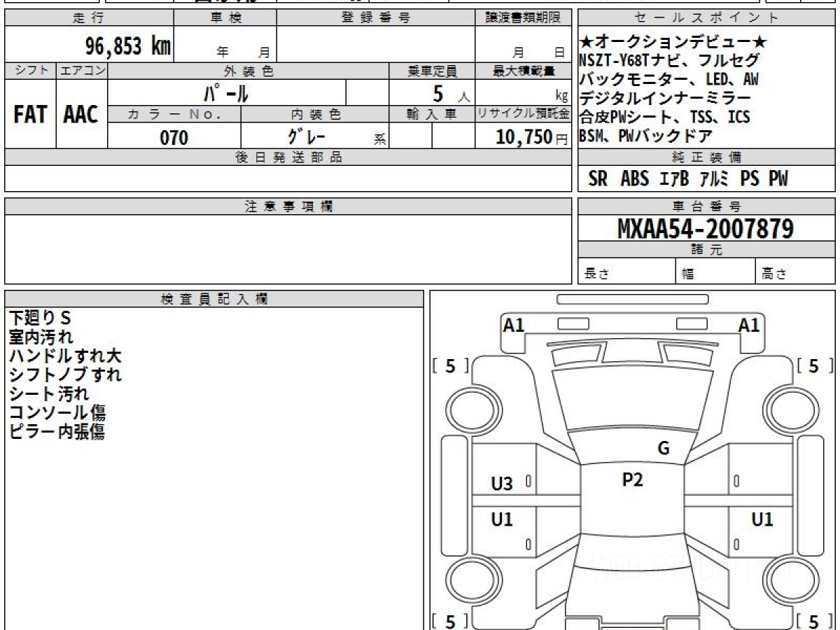Select the リサイクル預託金 header

(x=523, y=114)
